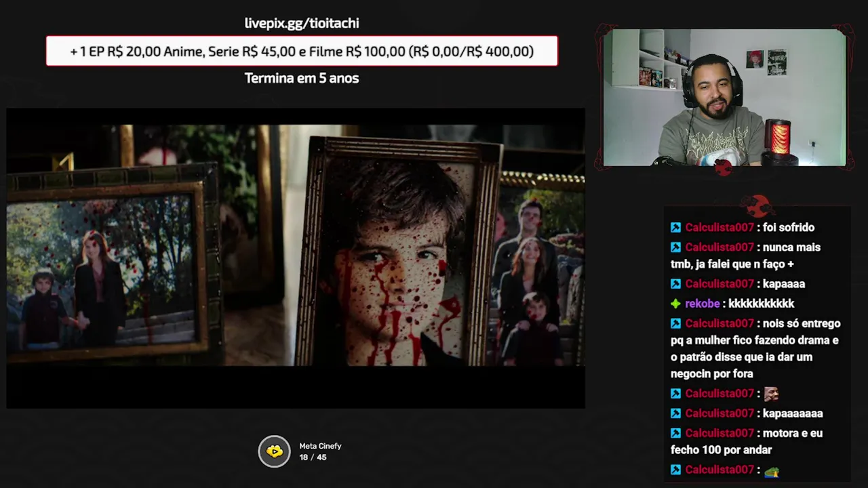
Task: Click the rekobe username in chat
Action: pos(702,304)
